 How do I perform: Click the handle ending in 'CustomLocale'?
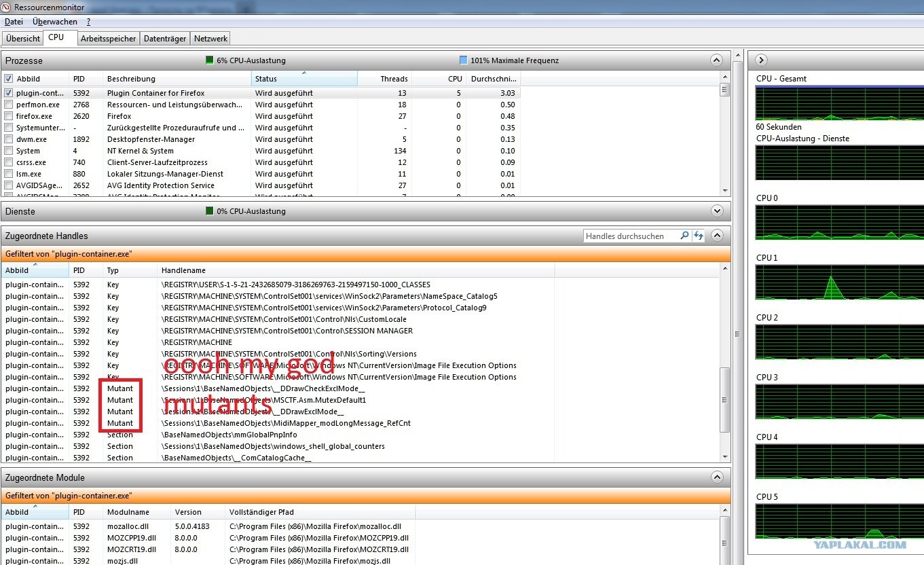pyautogui.click(x=284, y=319)
